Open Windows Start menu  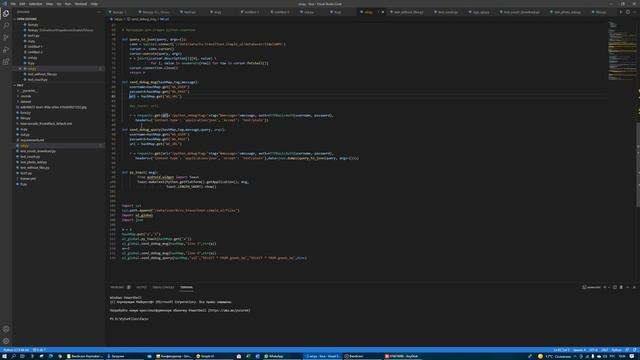pos(4,356)
